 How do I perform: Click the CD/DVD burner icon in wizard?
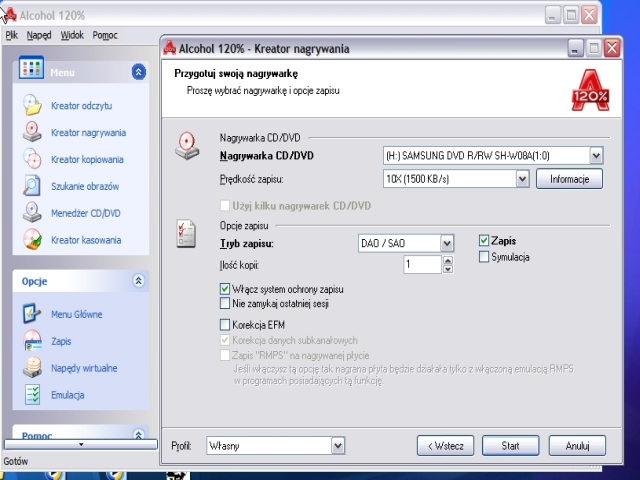coord(187,146)
